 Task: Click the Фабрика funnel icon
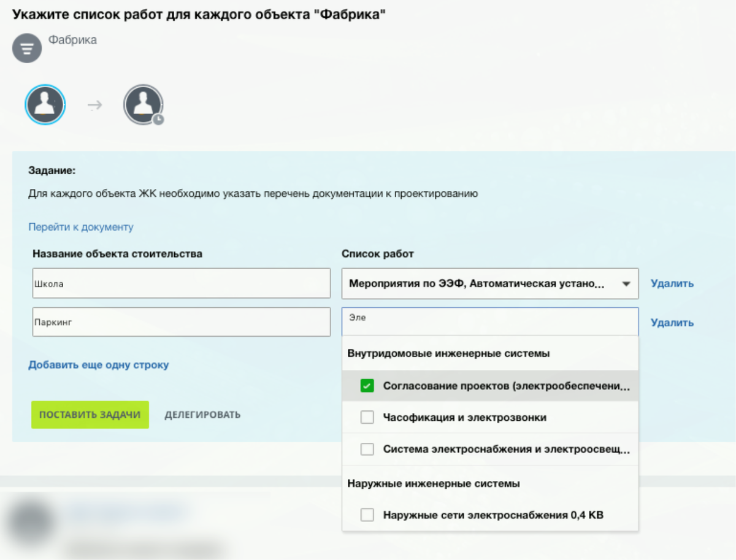pyautogui.click(x=26, y=48)
